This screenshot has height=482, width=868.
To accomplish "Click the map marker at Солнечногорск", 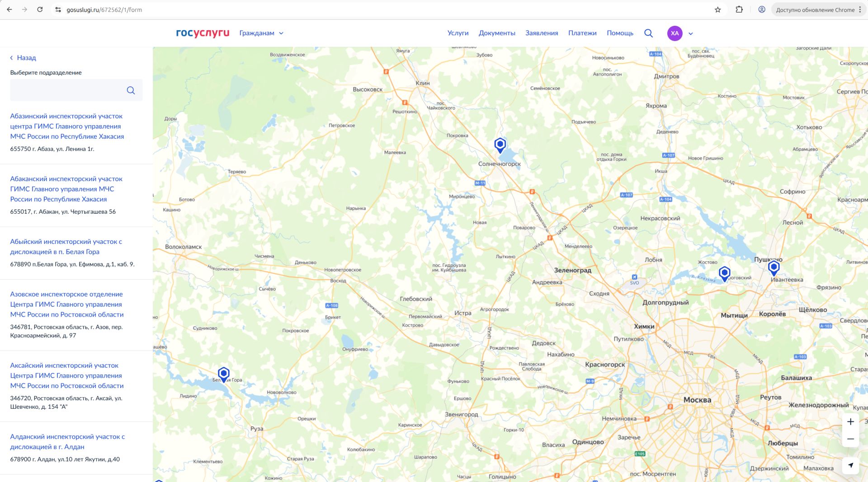I will pos(500,145).
